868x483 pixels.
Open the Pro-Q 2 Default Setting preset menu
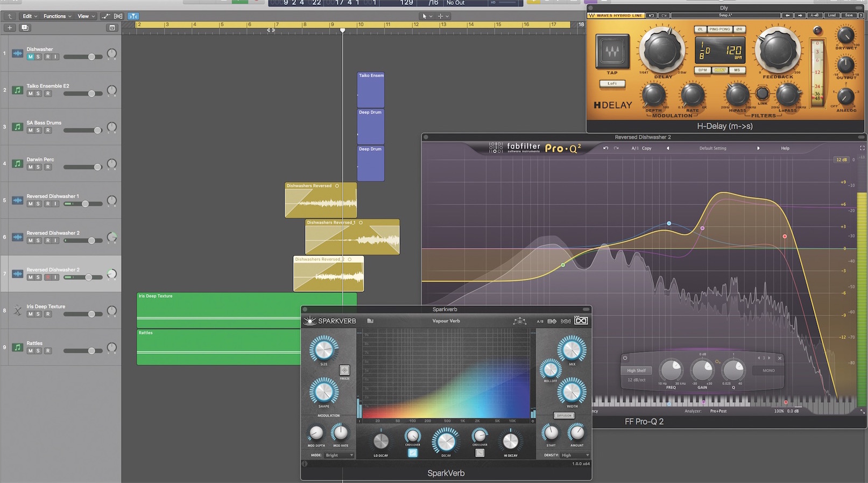coord(713,148)
